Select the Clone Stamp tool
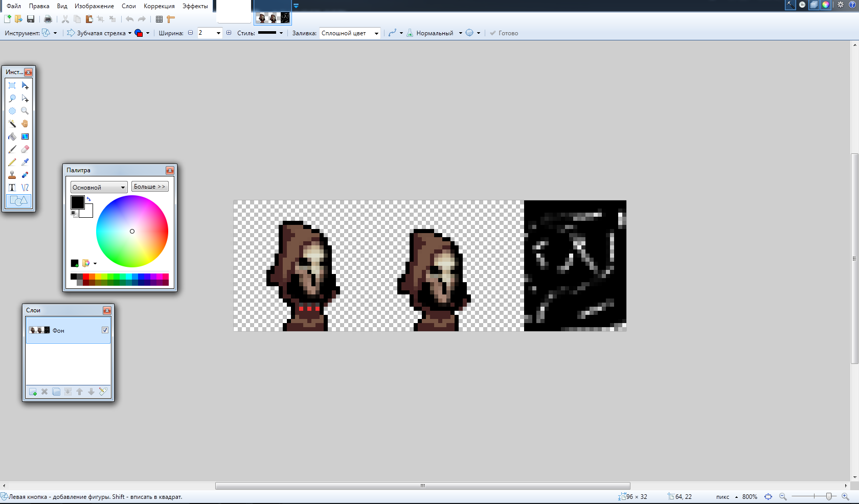The height and width of the screenshot is (504, 859). pyautogui.click(x=12, y=175)
